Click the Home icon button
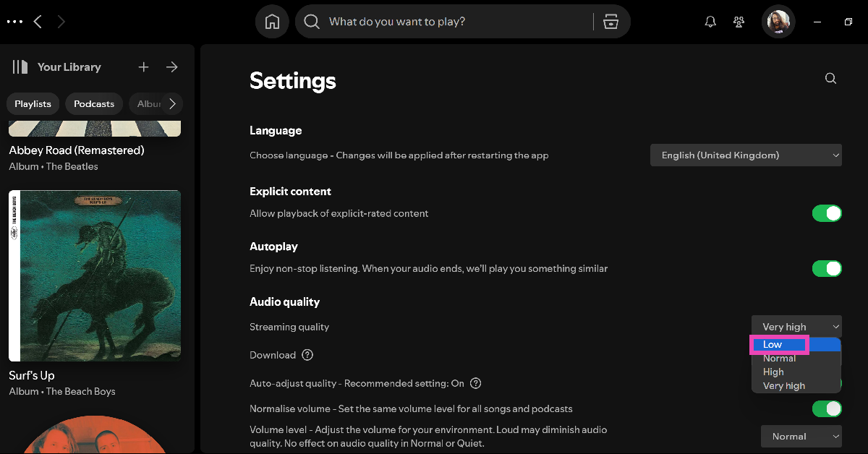The height and width of the screenshot is (454, 868). click(272, 22)
